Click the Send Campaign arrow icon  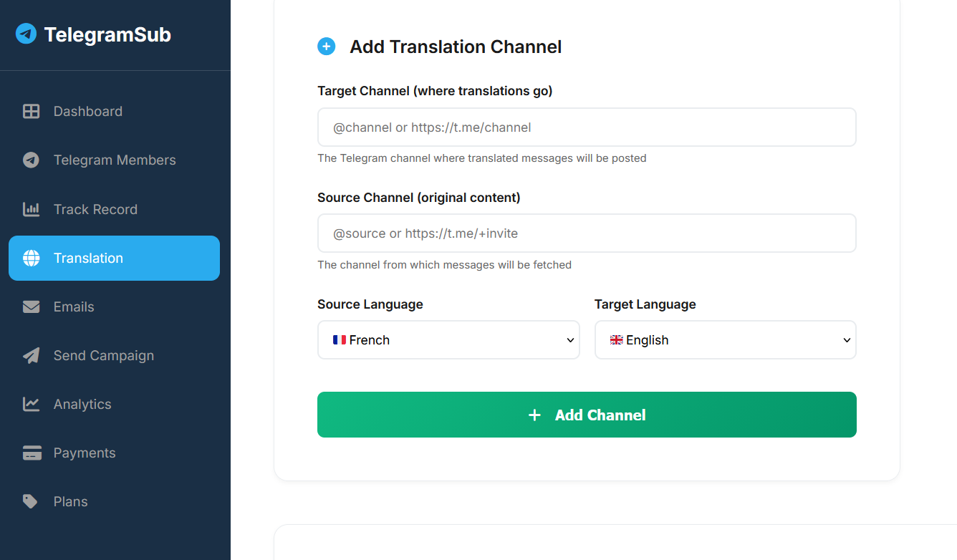pyautogui.click(x=31, y=355)
